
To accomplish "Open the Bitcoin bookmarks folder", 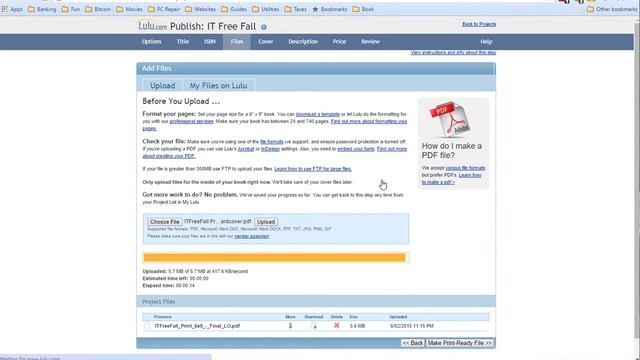I will 98,9.
